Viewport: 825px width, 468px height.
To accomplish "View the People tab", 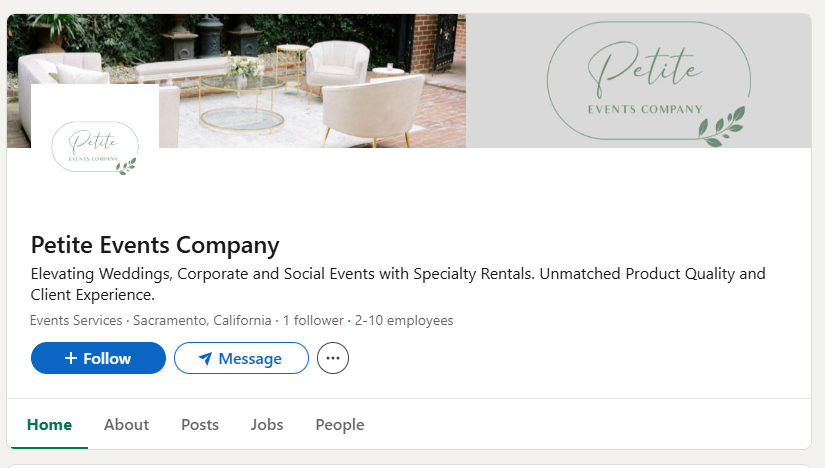I will 340,425.
